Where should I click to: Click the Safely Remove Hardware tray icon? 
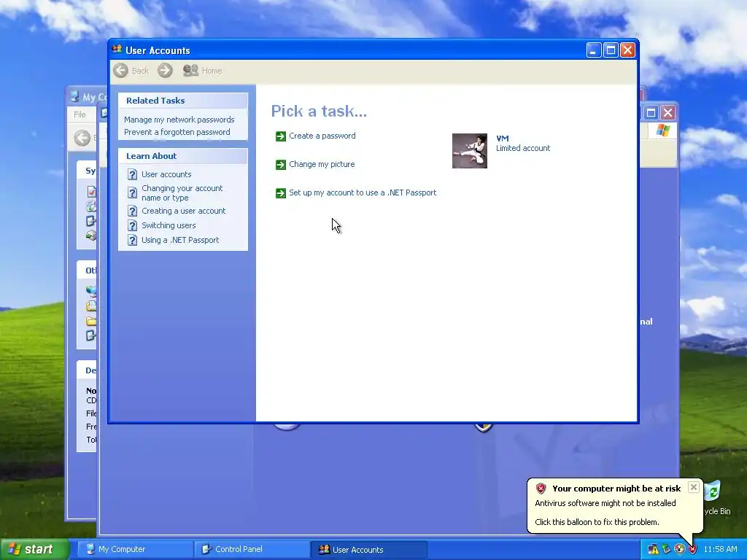[x=667, y=550]
